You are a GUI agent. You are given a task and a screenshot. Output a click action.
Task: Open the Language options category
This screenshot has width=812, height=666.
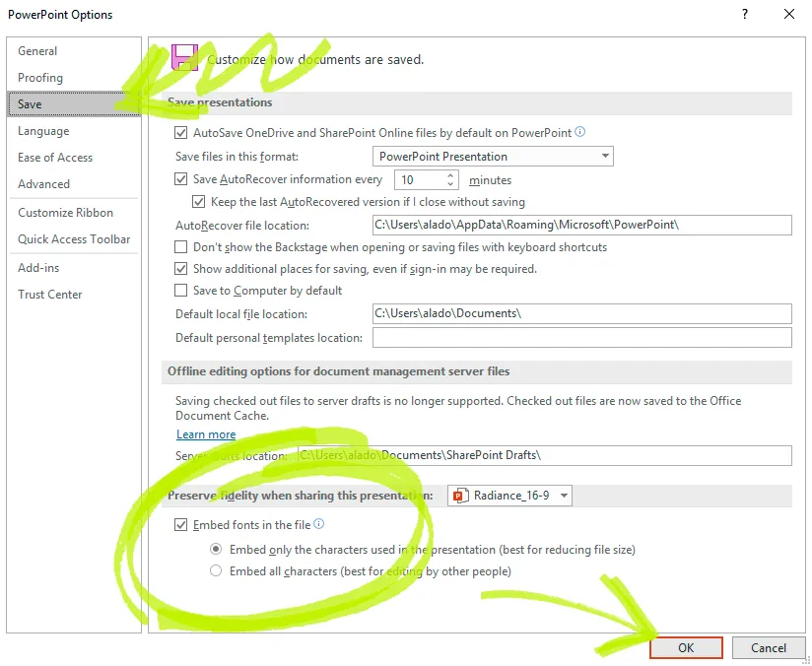click(x=74, y=131)
